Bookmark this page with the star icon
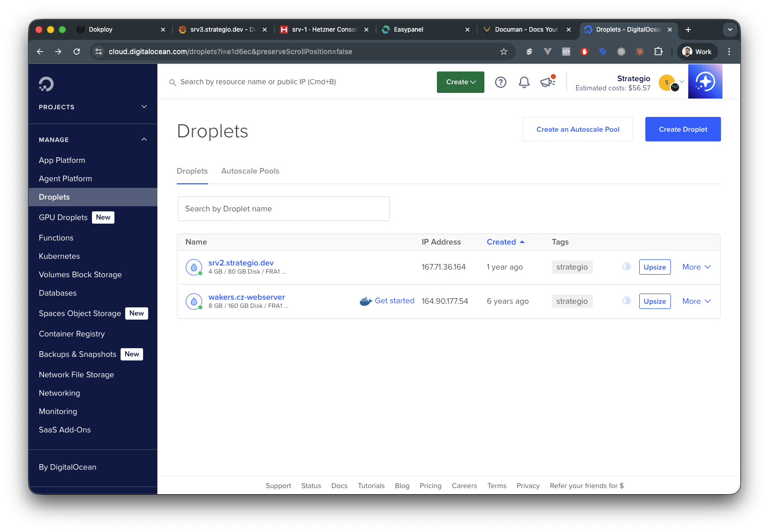The height and width of the screenshot is (532, 769). pos(503,52)
